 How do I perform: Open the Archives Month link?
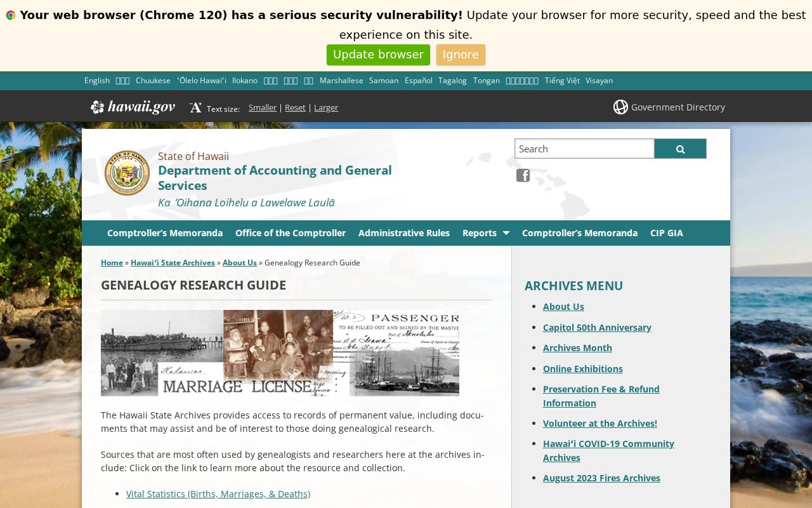577,348
